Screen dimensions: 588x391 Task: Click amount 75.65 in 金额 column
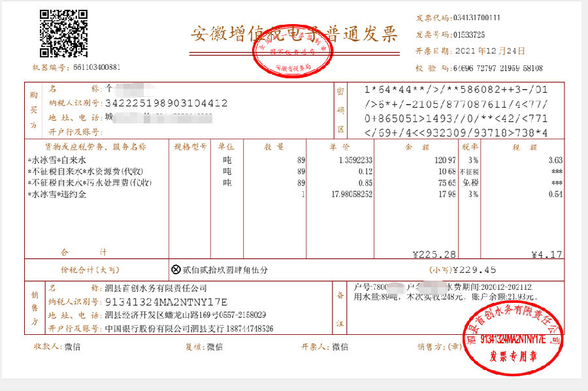pyautogui.click(x=447, y=183)
